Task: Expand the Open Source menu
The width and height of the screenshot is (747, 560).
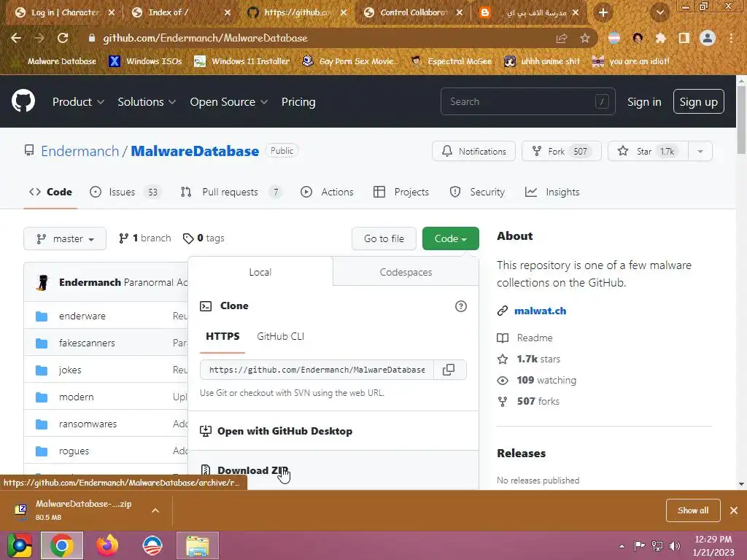Action: pyautogui.click(x=228, y=102)
